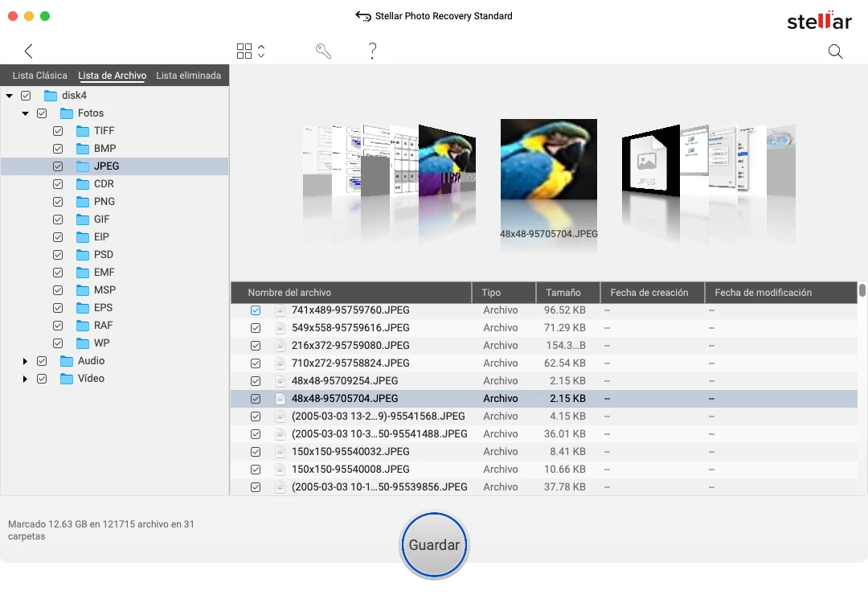This screenshot has height=595, width=868.
Task: Click the RAF folder icon
Action: (x=82, y=326)
